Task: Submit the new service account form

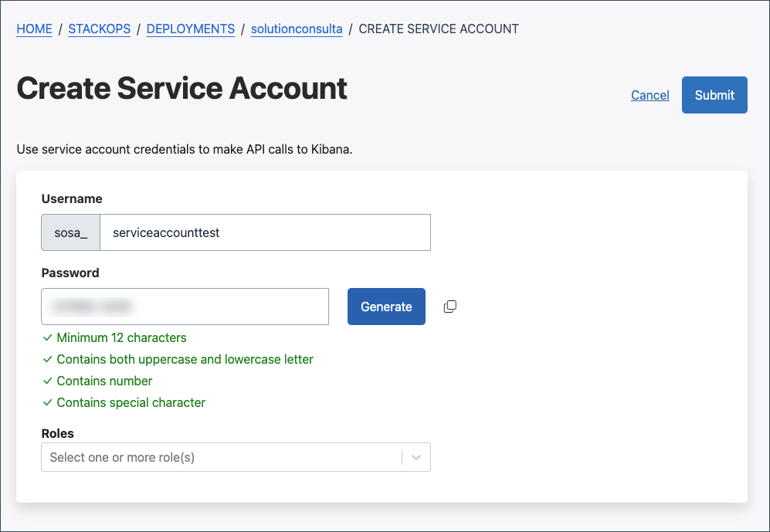Action: pyautogui.click(x=714, y=95)
